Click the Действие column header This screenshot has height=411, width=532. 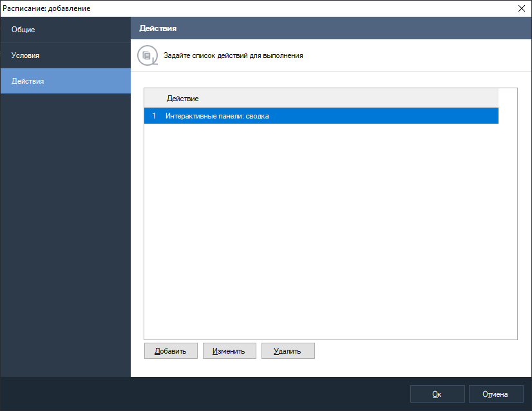(183, 99)
